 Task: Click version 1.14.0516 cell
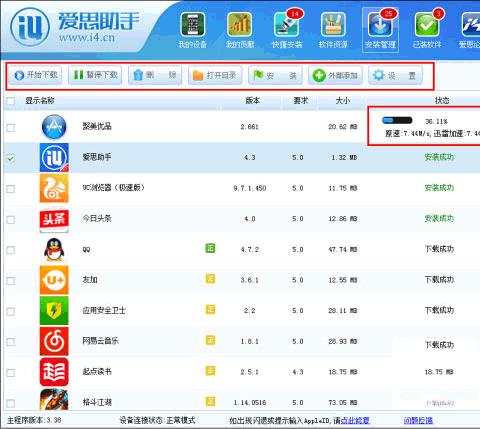click(x=250, y=403)
